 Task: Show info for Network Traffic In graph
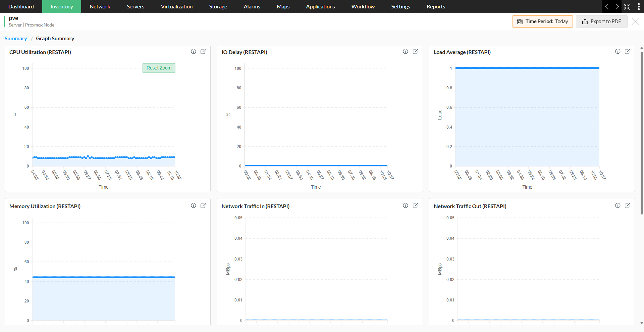(x=406, y=205)
